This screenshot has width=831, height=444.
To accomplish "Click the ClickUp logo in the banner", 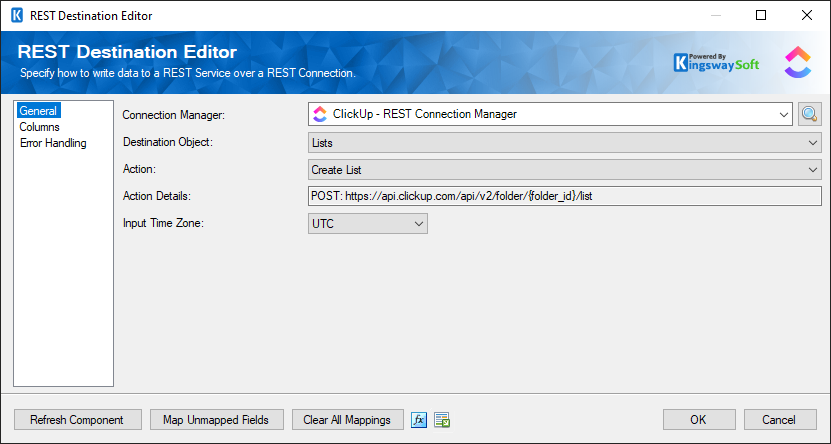I will (x=798, y=62).
